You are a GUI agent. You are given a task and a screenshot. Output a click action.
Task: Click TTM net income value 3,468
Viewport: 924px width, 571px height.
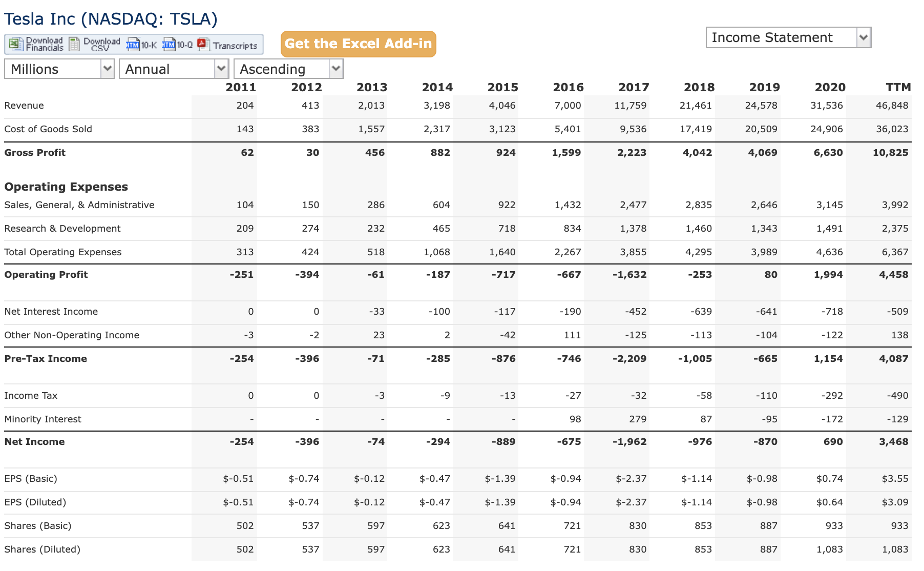pyautogui.click(x=894, y=442)
